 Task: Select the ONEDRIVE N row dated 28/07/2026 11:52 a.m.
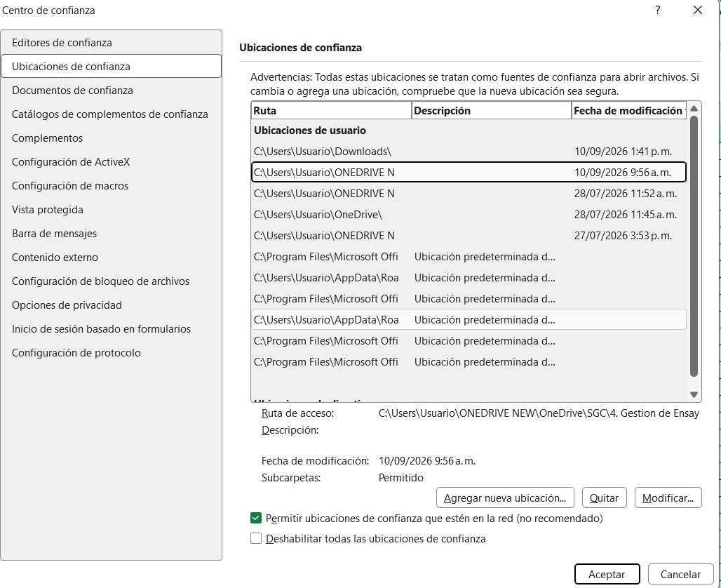469,194
